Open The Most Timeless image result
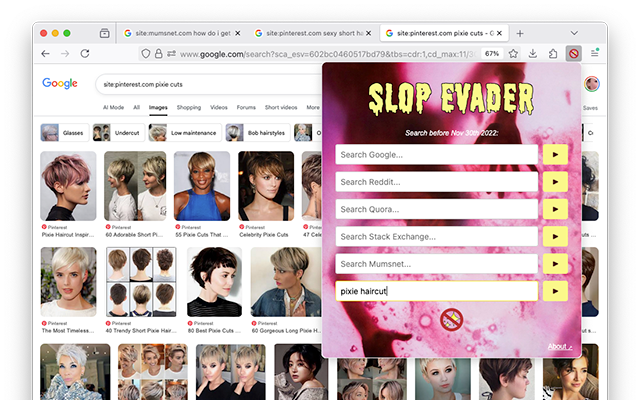 (x=69, y=282)
